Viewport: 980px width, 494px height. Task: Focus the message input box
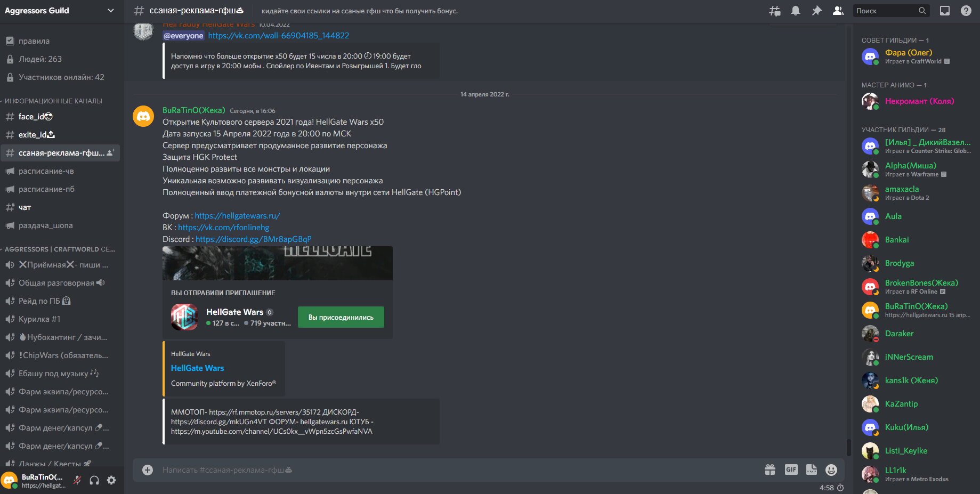[x=458, y=470]
